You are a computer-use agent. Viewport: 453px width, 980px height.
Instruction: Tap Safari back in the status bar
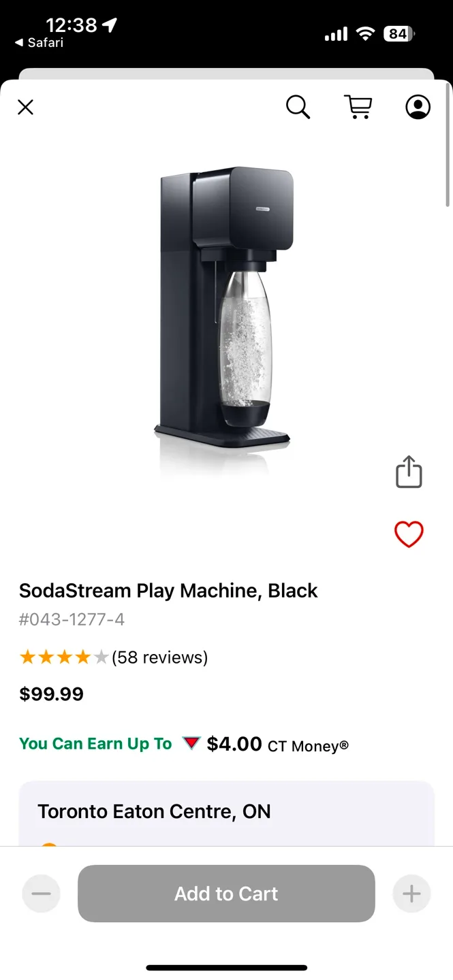(x=39, y=42)
